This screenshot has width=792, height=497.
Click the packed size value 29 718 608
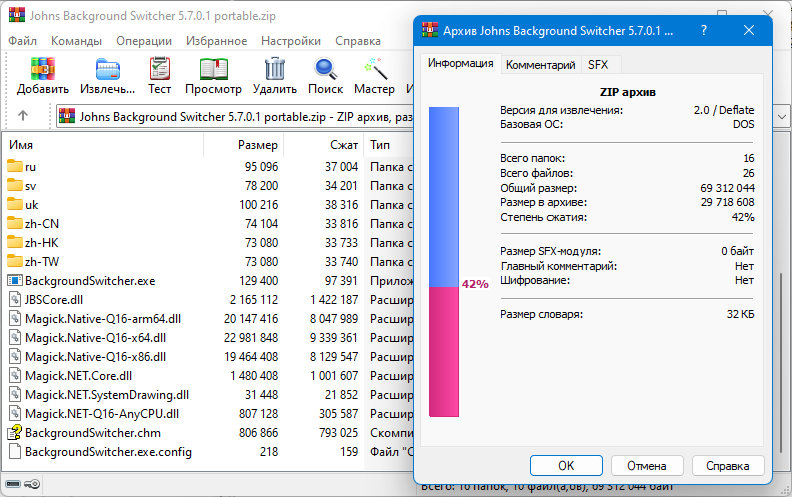727,202
